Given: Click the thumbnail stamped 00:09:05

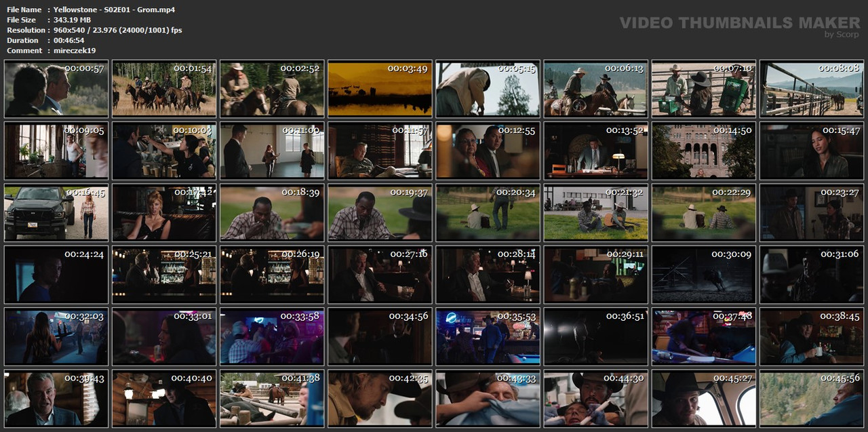Looking at the screenshot, I should point(56,151).
